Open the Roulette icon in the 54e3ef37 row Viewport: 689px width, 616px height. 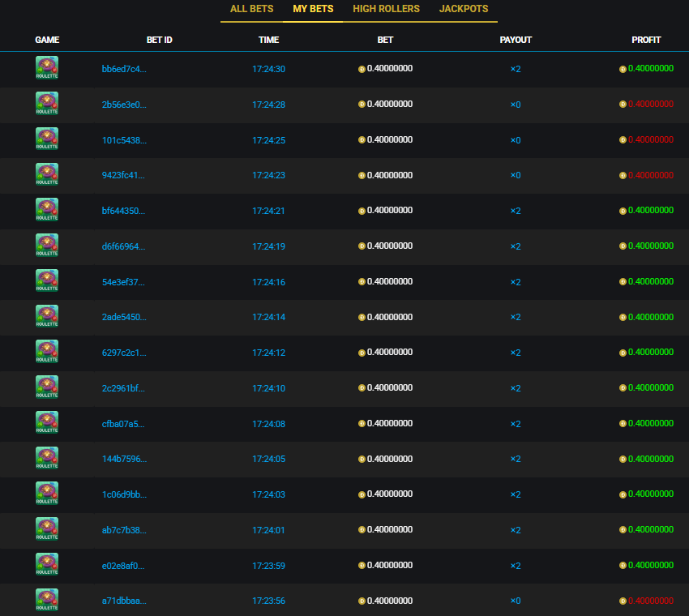[47, 280]
